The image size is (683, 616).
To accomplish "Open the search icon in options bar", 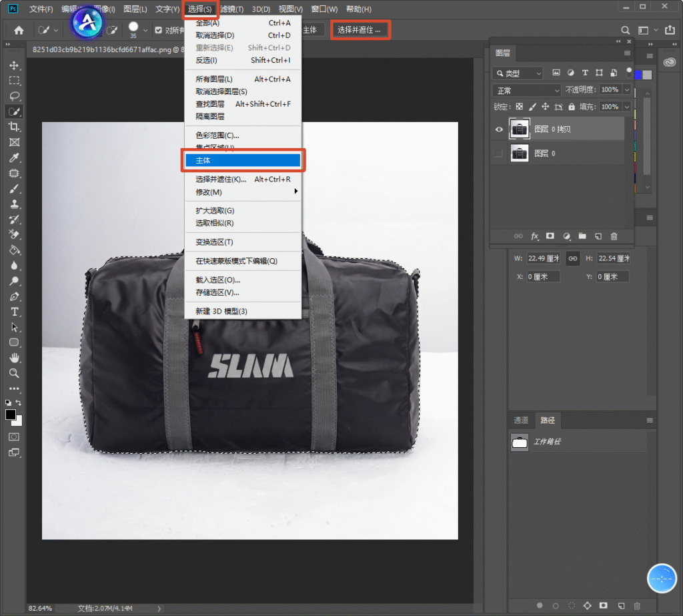I will 625,30.
